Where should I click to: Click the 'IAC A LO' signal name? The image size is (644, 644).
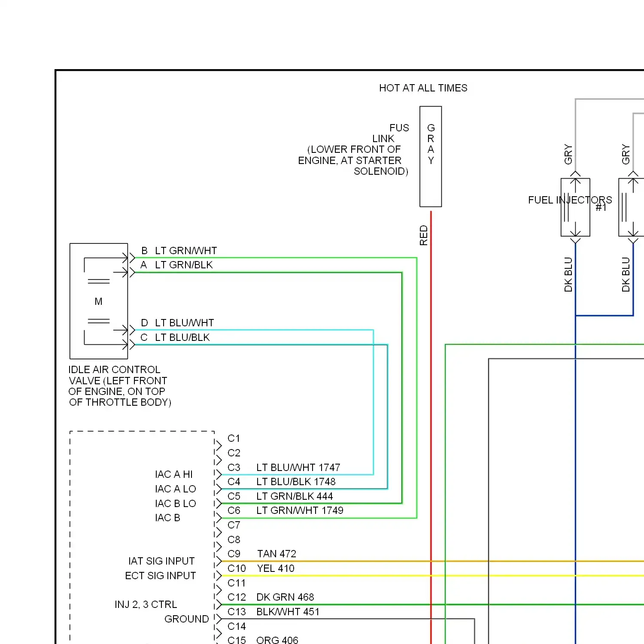tap(175, 489)
